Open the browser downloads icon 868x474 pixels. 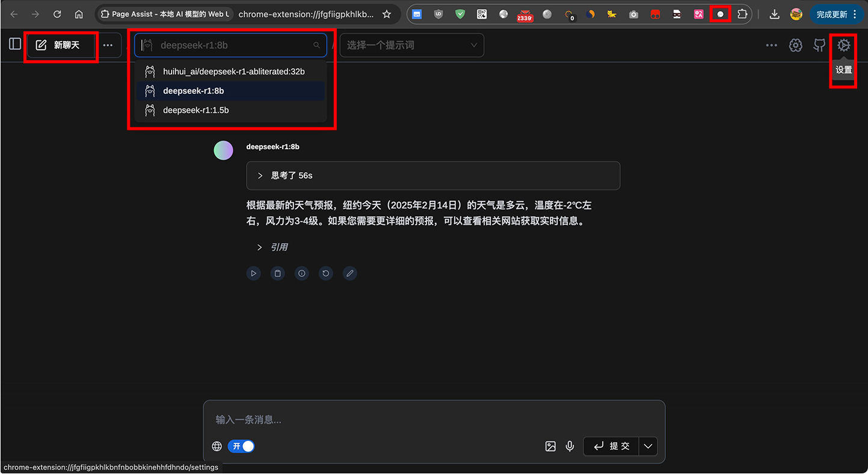pos(775,14)
